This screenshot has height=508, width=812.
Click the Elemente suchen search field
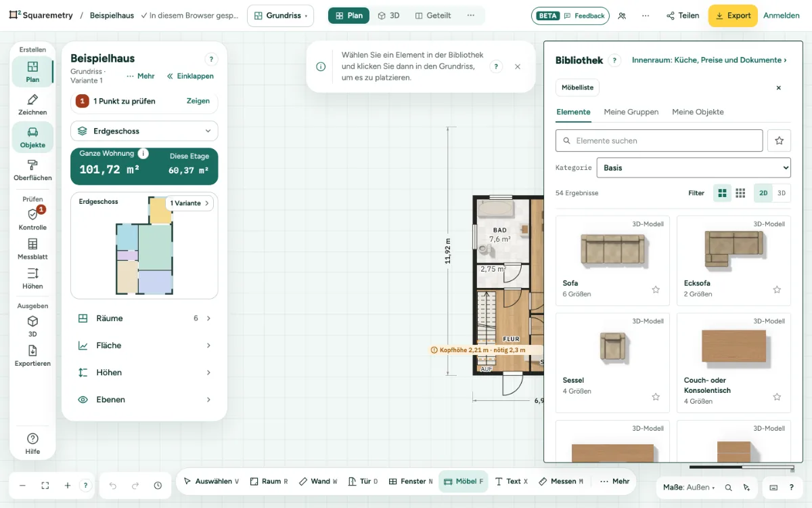pos(659,141)
